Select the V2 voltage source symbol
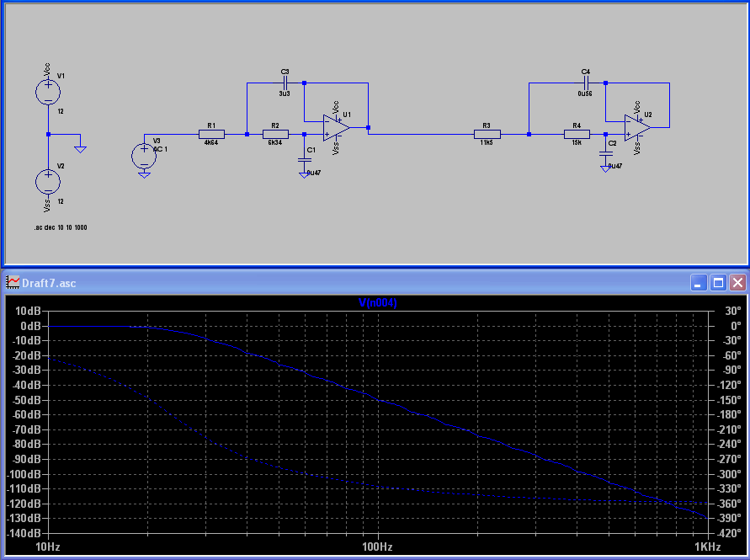 [48, 182]
